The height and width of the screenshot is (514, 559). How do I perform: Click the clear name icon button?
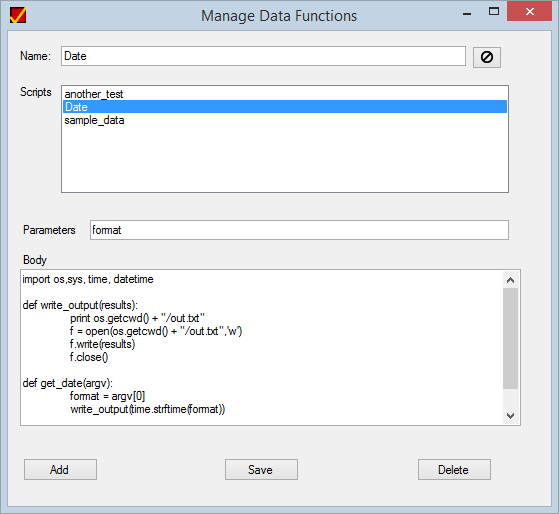click(x=487, y=57)
